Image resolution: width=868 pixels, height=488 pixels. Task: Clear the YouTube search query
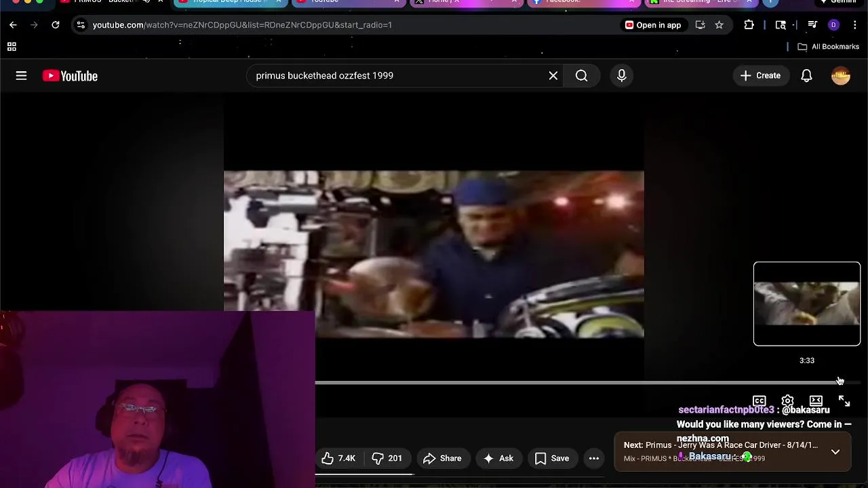coord(553,76)
